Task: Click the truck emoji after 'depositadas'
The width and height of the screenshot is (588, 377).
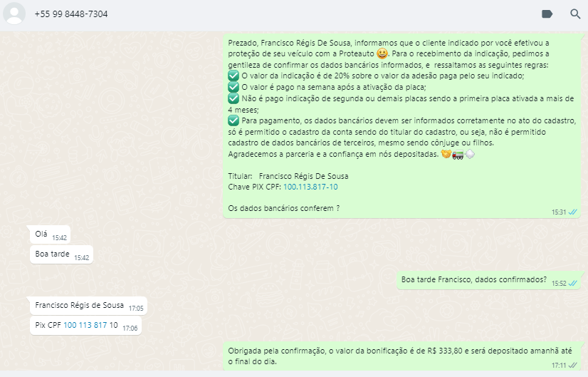Action: click(x=458, y=154)
